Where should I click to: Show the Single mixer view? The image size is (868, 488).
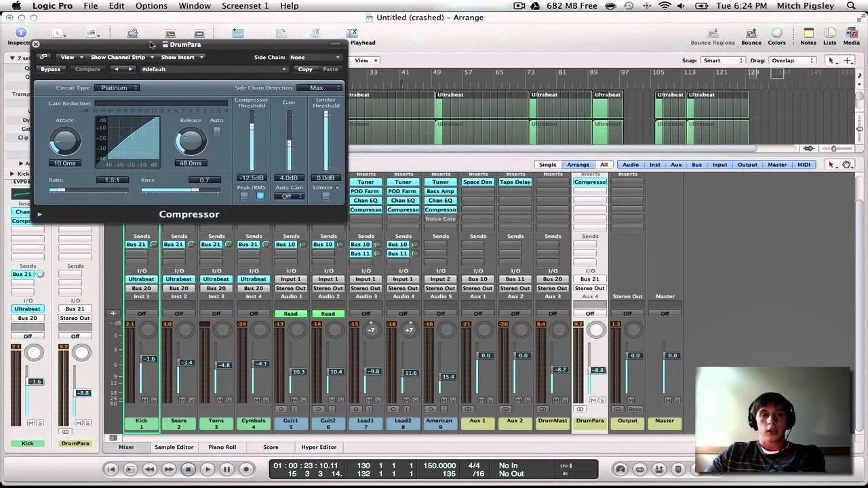point(548,165)
